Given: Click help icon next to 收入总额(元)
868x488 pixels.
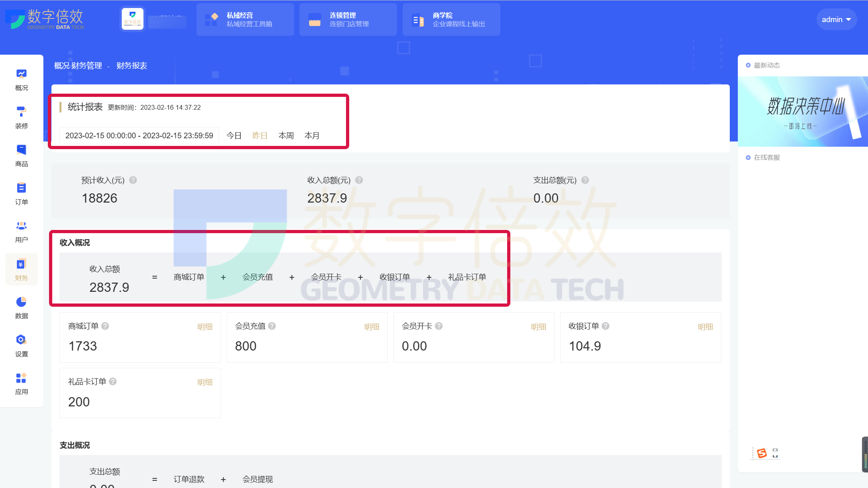Looking at the screenshot, I should (x=359, y=180).
